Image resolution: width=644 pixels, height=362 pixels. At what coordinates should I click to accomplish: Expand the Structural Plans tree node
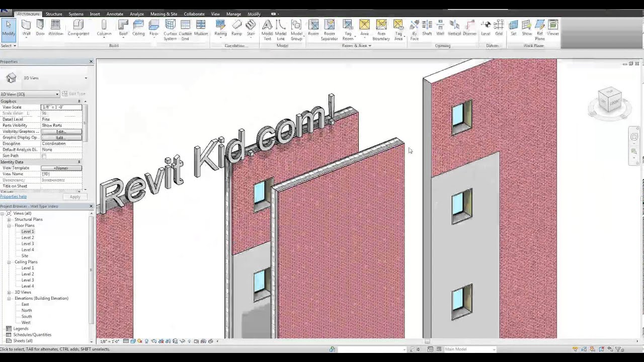pyautogui.click(x=9, y=220)
